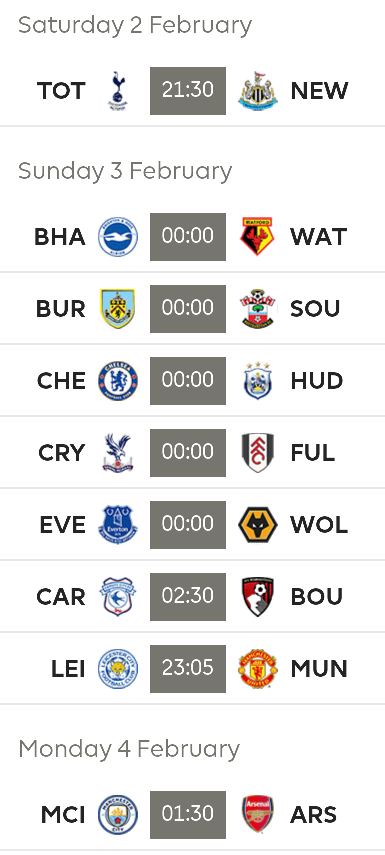This screenshot has height=855, width=385.
Task: Click the Monday 4 February date header
Action: coord(129,749)
